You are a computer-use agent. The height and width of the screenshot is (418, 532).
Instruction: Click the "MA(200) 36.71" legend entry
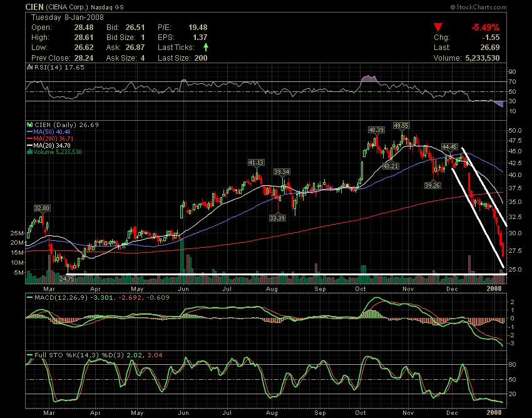point(53,138)
